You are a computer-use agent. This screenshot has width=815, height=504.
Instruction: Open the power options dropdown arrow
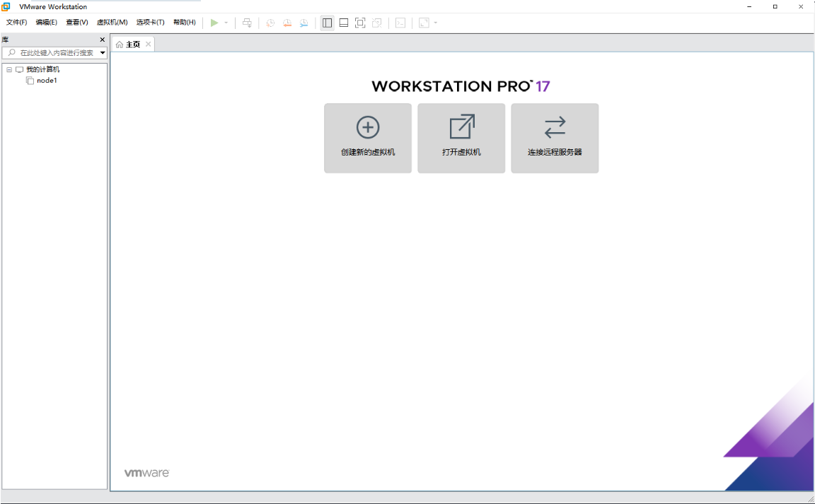click(x=226, y=23)
